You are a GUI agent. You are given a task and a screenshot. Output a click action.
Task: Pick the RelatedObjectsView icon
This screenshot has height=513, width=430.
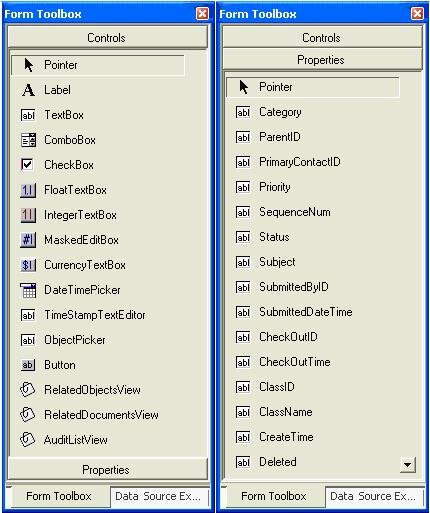27,390
